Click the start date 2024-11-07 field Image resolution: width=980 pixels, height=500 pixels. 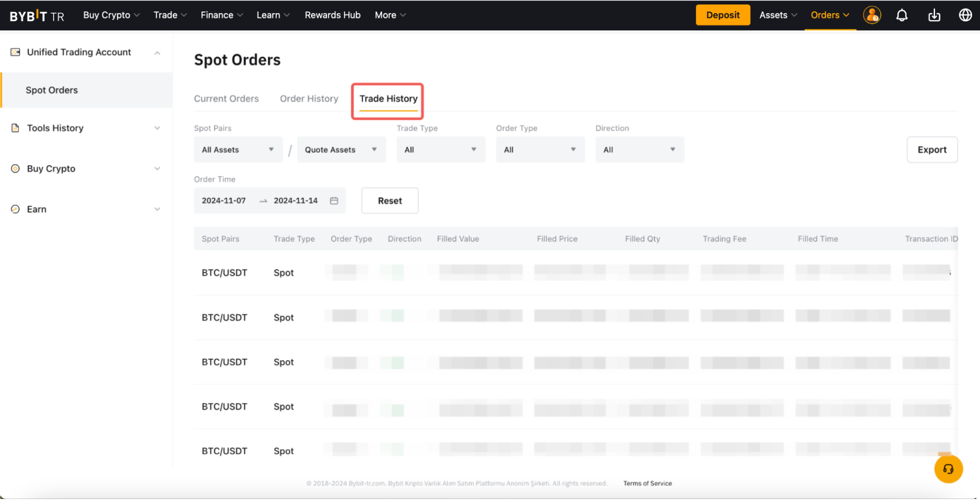pyautogui.click(x=224, y=201)
